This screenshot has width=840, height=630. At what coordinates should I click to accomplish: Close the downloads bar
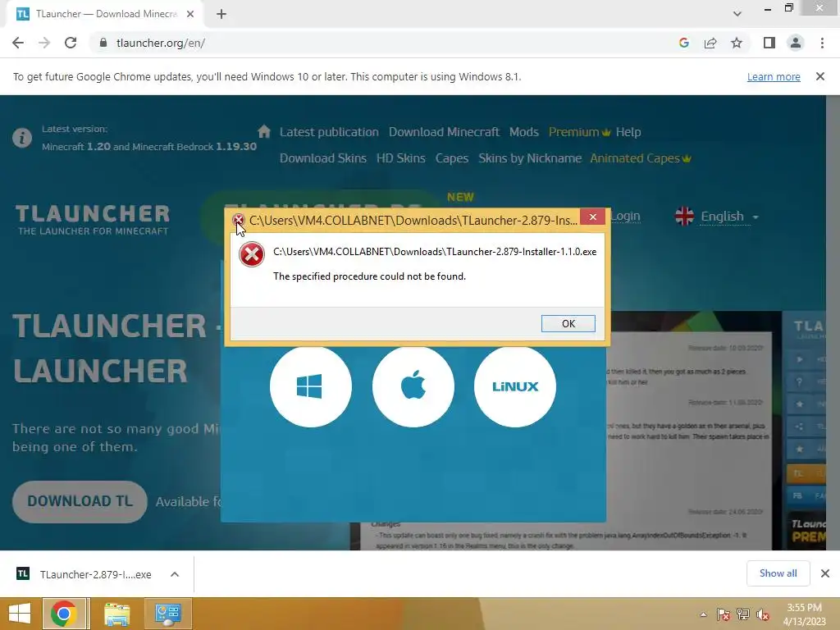825,573
